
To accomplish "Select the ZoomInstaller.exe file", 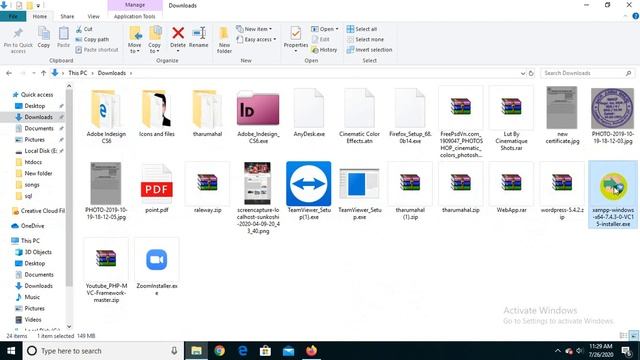I will [157, 267].
